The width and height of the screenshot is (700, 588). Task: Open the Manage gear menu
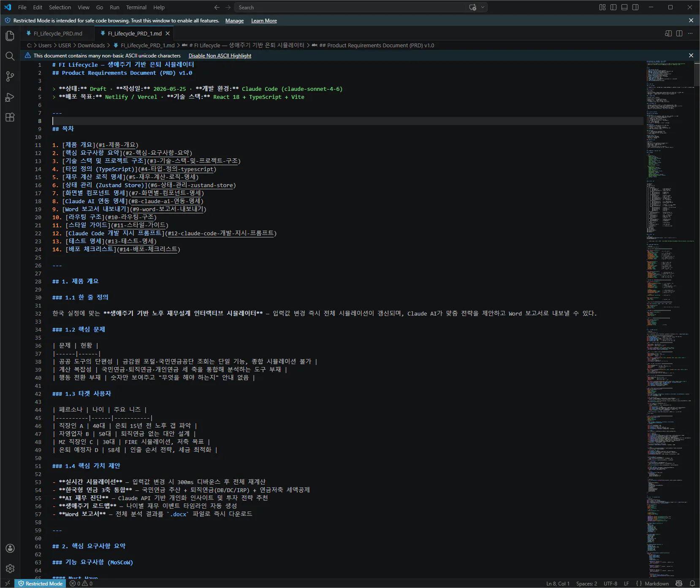[10, 569]
